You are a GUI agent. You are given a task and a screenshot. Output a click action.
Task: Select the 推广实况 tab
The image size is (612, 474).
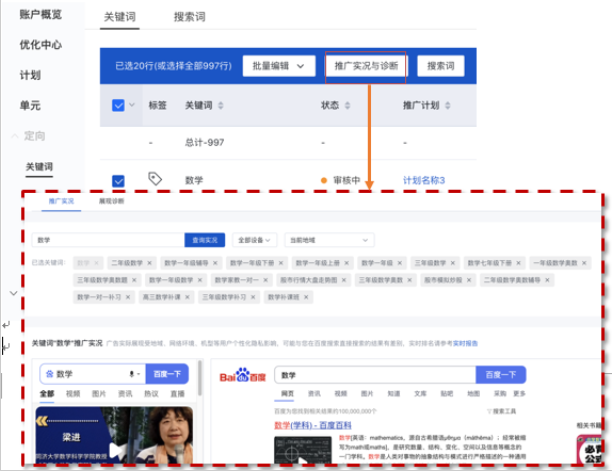[61, 201]
